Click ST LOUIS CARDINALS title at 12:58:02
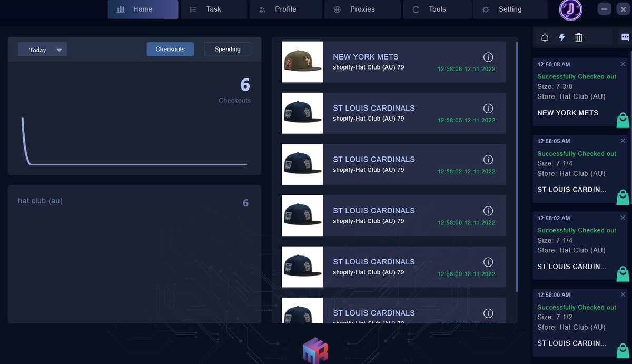The image size is (632, 364). coord(374,159)
